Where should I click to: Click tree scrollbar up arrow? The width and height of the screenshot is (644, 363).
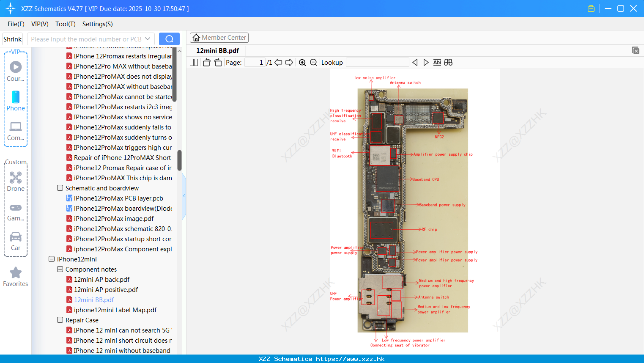pos(179,51)
